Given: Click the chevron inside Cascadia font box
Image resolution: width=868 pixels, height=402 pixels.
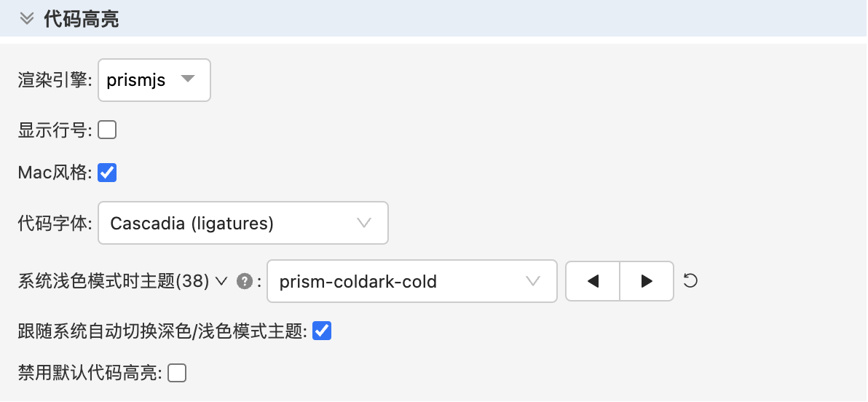Looking at the screenshot, I should (x=364, y=223).
